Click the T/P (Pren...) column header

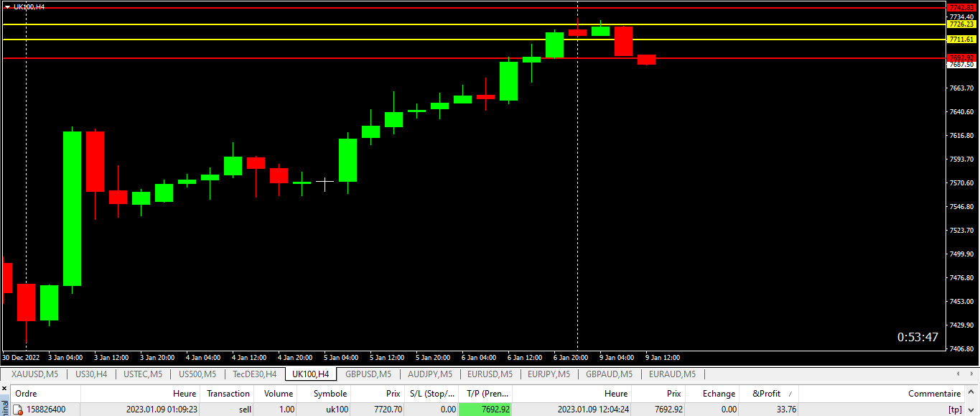coord(485,394)
